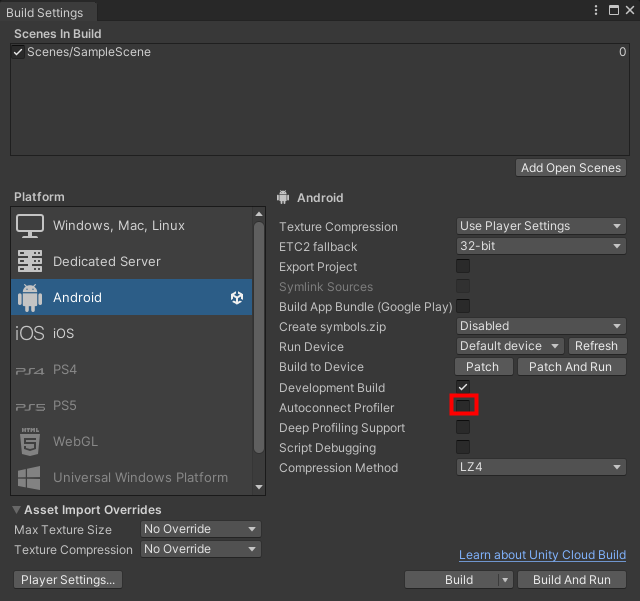The image size is (640, 601).
Task: Click platform list scroll up arrow
Action: (259, 214)
